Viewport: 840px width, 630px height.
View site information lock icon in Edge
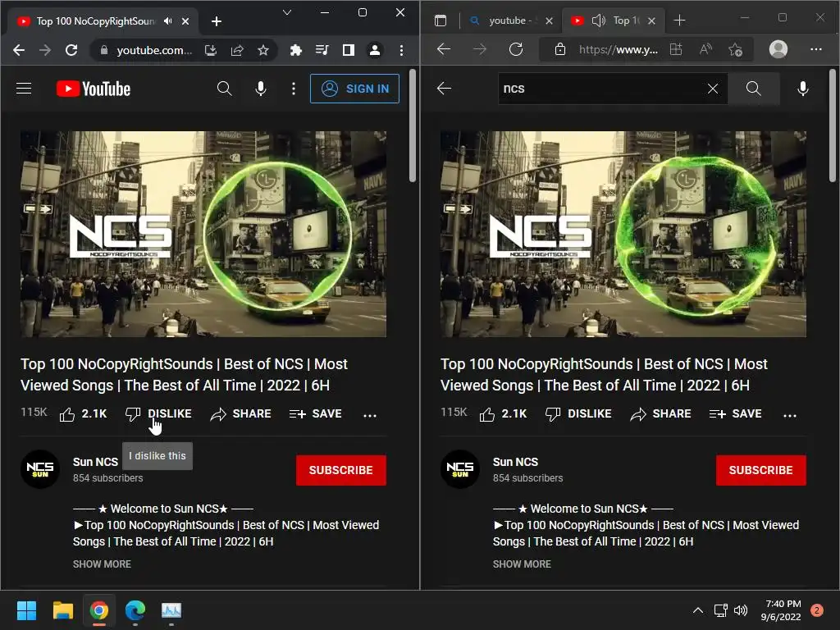point(559,49)
